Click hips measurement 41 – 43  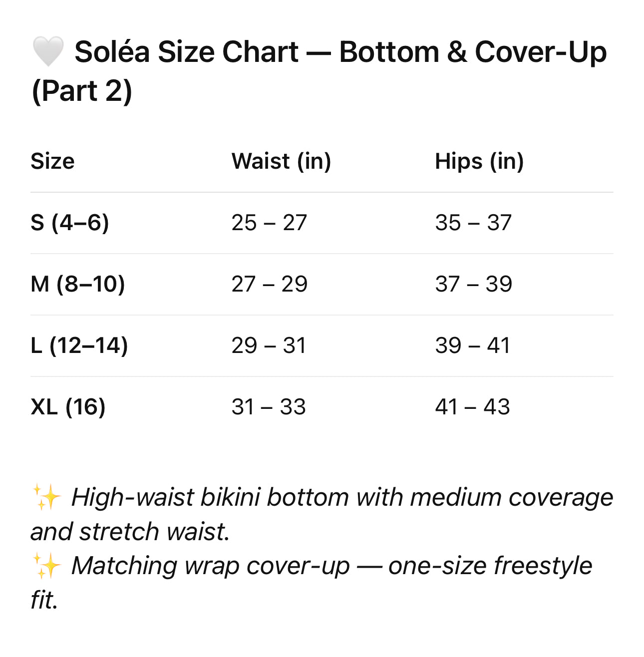point(472,407)
